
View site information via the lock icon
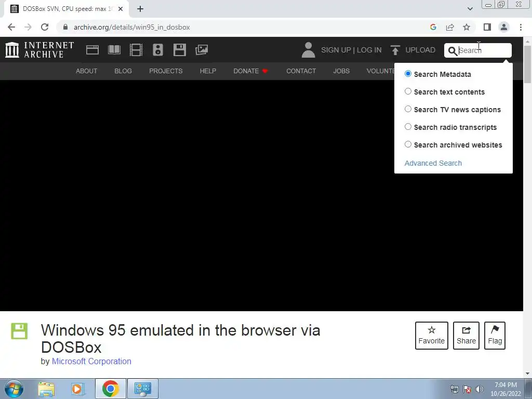coord(65,27)
